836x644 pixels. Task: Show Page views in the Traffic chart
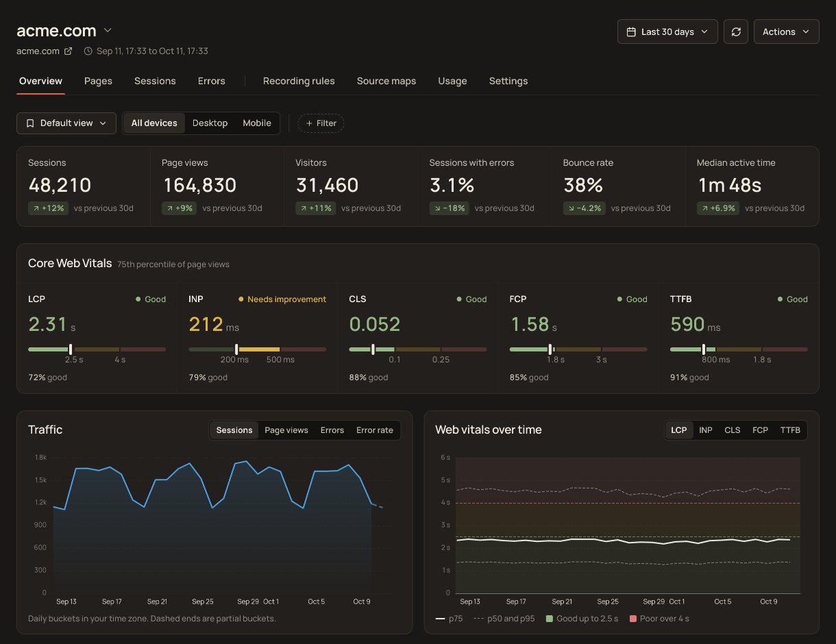click(286, 430)
